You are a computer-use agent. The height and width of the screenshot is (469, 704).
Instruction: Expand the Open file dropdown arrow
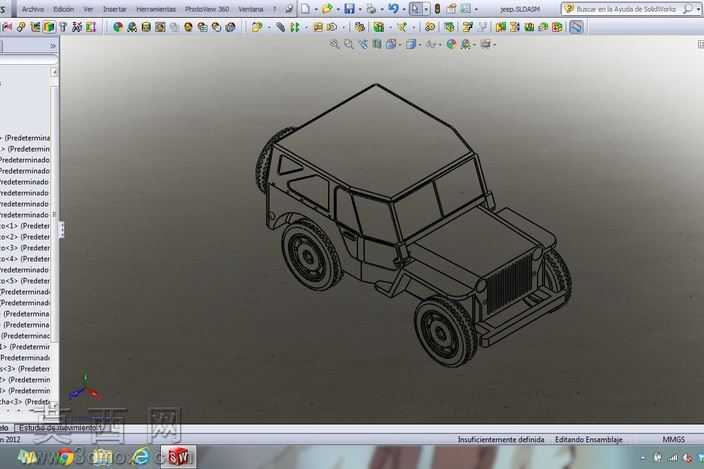[x=338, y=9]
